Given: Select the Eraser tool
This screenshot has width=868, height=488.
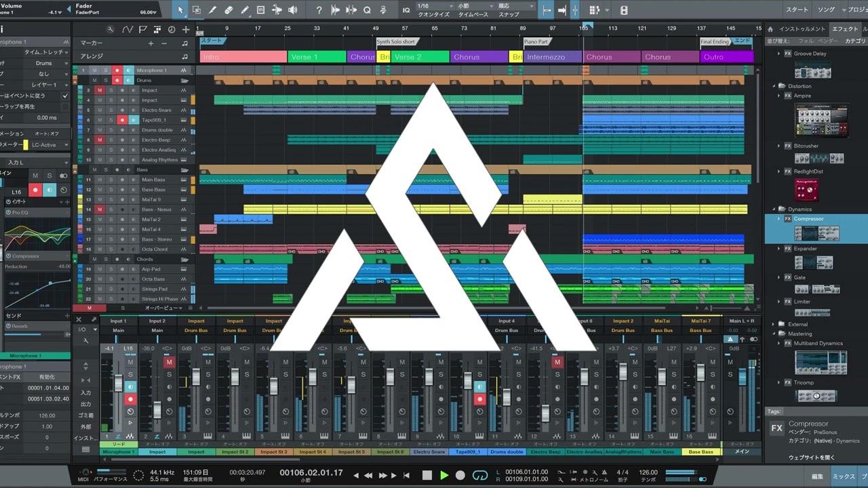Looking at the screenshot, I should click(229, 10).
